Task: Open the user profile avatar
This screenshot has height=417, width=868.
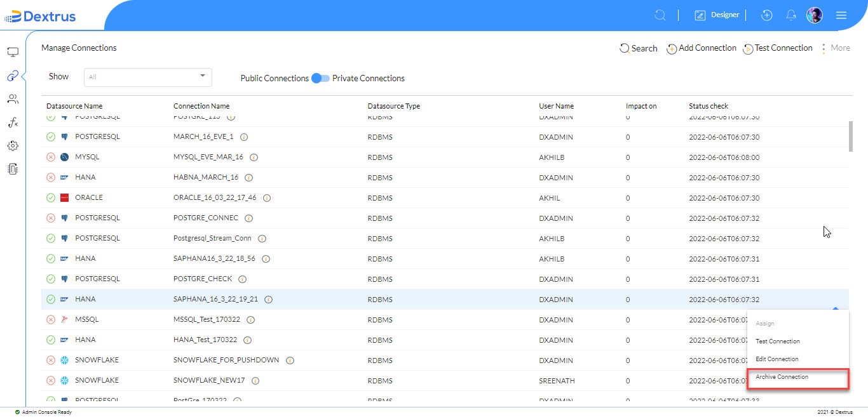Action: point(815,15)
